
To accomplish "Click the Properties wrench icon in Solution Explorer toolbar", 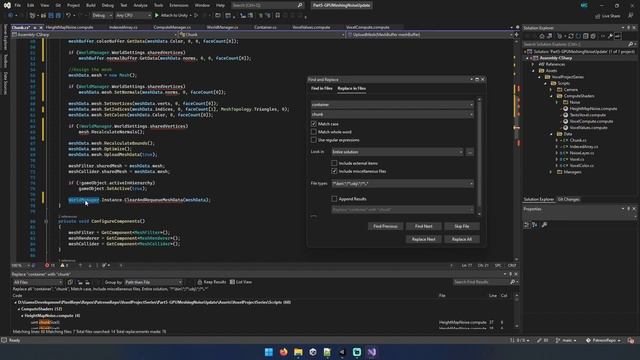I will [x=610, y=36].
